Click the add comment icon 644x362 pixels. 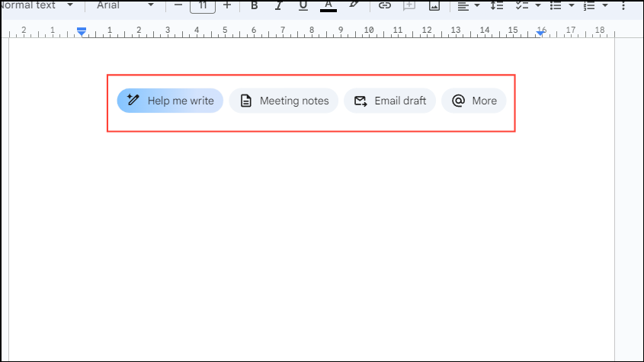[409, 5]
